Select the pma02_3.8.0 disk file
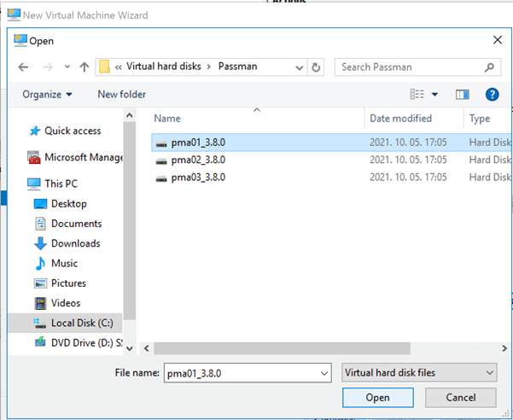The width and height of the screenshot is (513, 420). click(x=331, y=160)
